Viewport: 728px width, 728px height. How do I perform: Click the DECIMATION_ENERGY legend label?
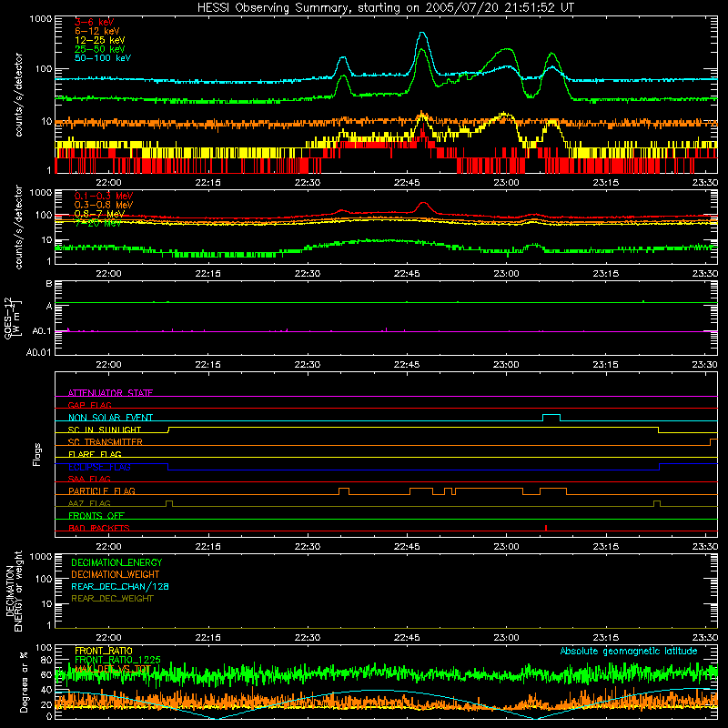coord(116,562)
